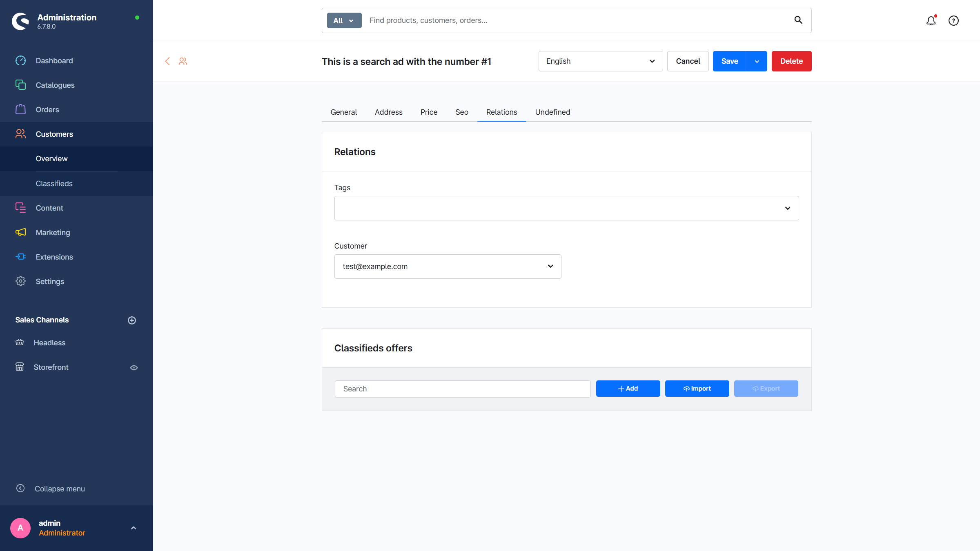This screenshot has width=980, height=551.
Task: Open Catalogues from the sidebar icon
Action: tap(20, 85)
